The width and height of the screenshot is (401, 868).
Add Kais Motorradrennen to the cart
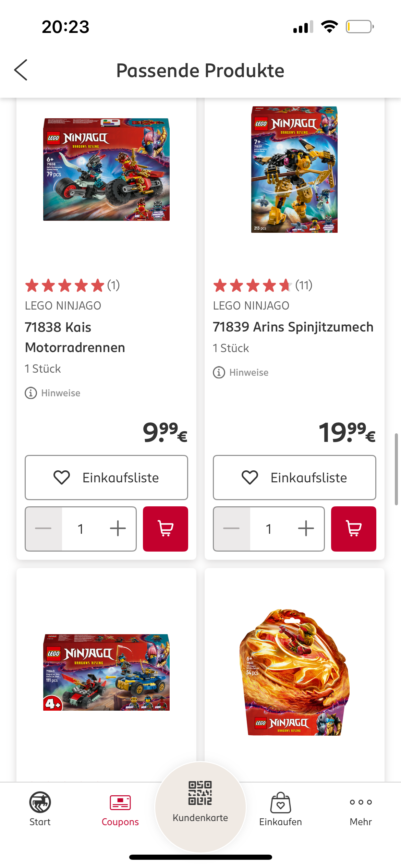(x=165, y=529)
